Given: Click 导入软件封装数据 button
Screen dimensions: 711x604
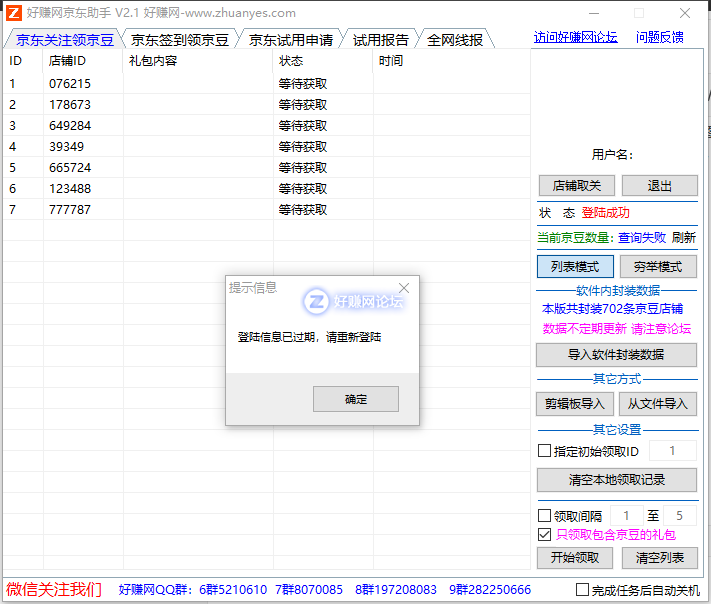Looking at the screenshot, I should point(616,355).
